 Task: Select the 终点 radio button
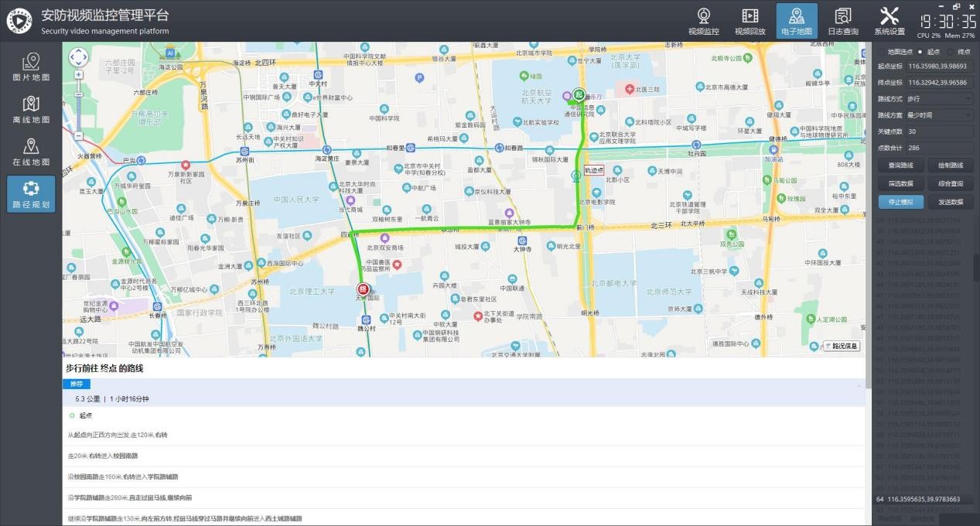(951, 51)
